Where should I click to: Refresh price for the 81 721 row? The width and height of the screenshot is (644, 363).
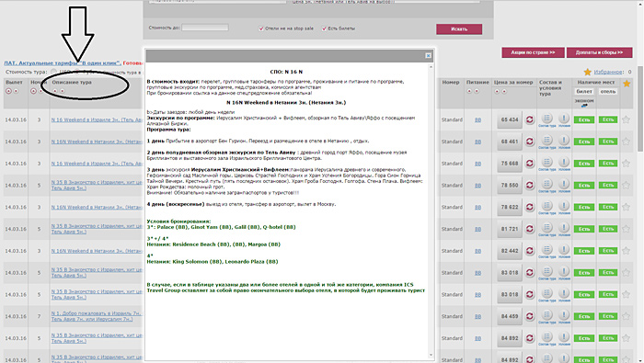pyautogui.click(x=530, y=229)
